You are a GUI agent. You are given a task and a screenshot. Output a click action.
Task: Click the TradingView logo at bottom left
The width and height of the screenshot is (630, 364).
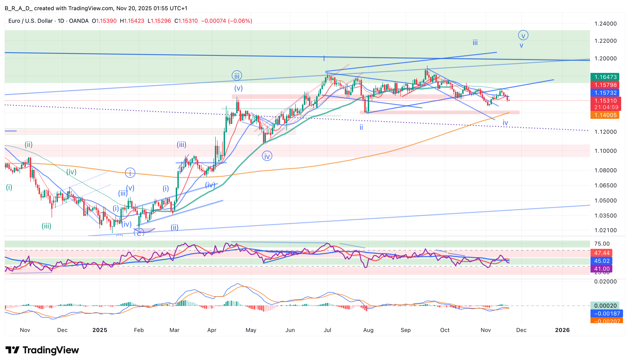42,350
